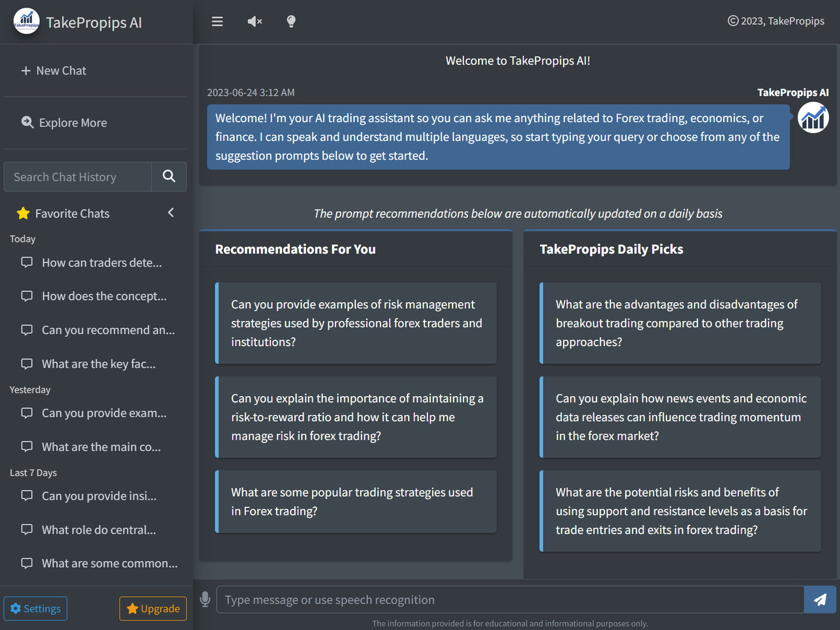Select prompt about news events and trading momentum
Viewport: 840px width, 630px height.
point(680,417)
